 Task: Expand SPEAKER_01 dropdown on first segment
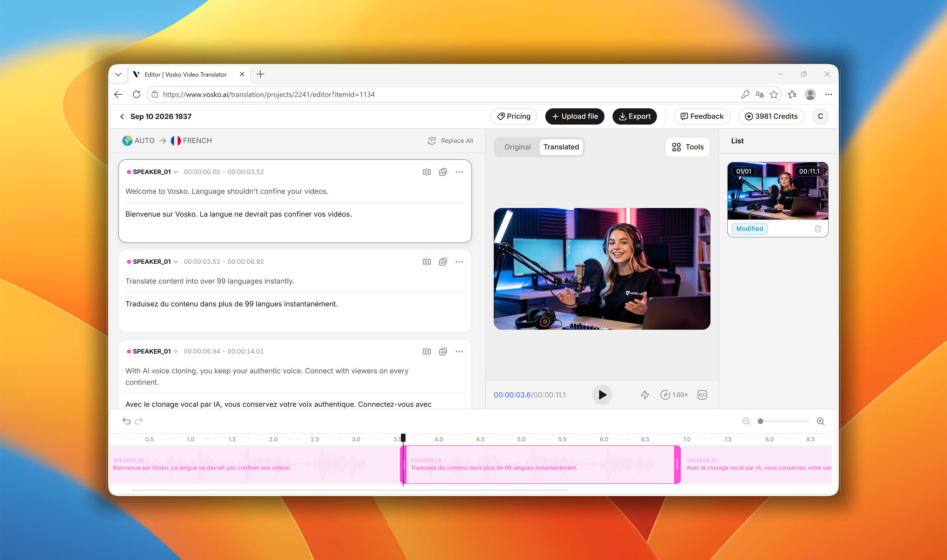(x=175, y=172)
